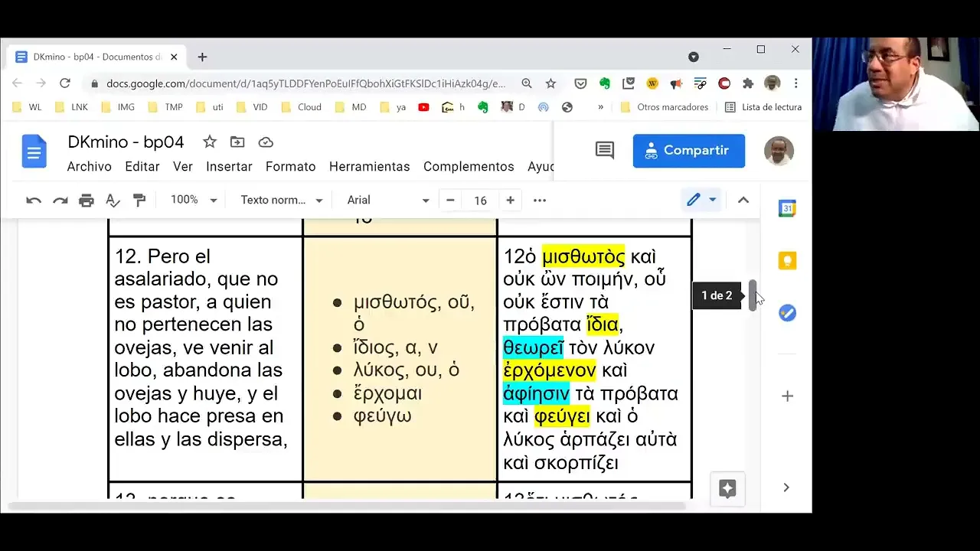Open the VID bookmark folder
Screen dimensions: 980x551
pyautogui.click(x=252, y=107)
